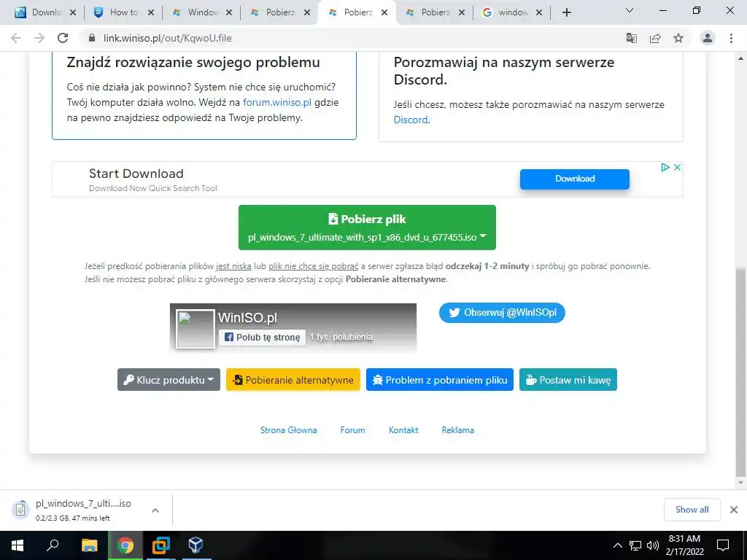Show hidden system tray icons

click(x=617, y=545)
